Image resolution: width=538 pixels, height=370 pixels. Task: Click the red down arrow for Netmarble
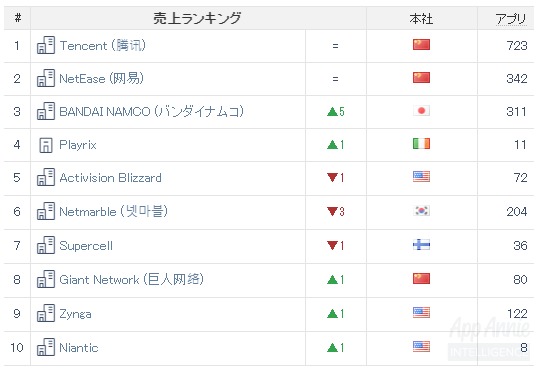(x=332, y=211)
